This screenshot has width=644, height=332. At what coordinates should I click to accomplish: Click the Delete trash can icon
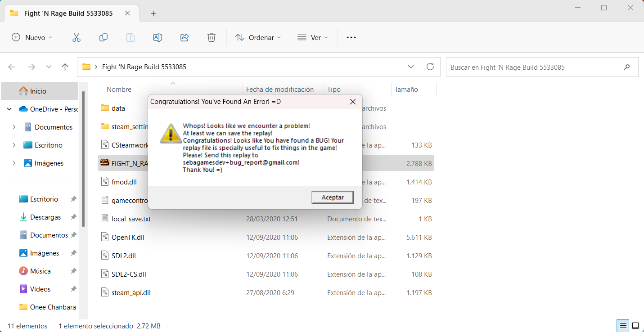pos(212,38)
